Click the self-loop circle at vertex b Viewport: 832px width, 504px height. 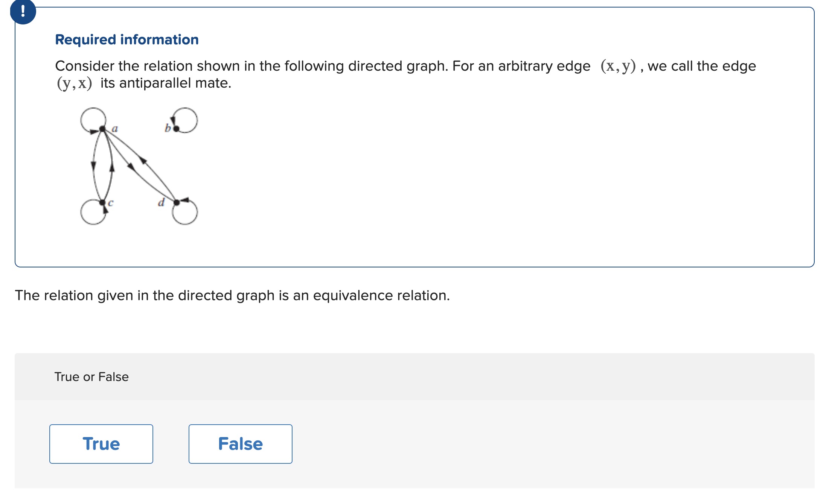pyautogui.click(x=185, y=120)
